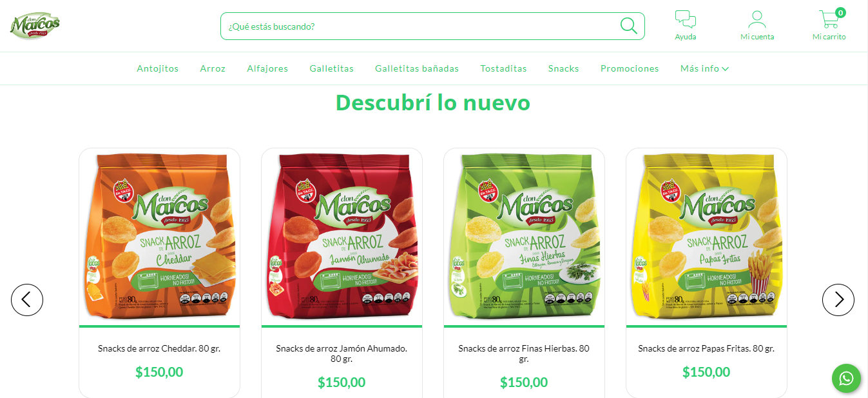
Task: Click Snacks de arroz Cheddar product link
Action: [x=159, y=348]
